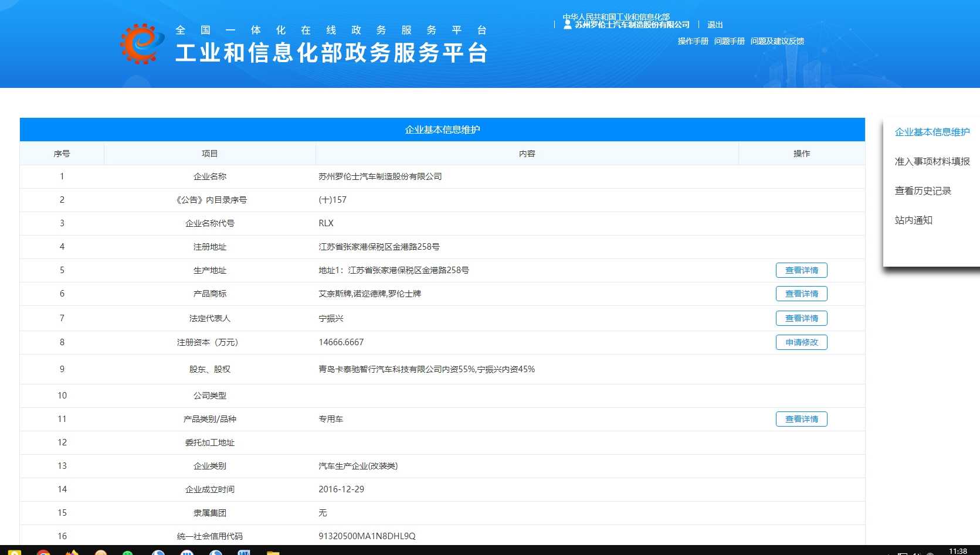
Task: Click the 隶属集团 item cell
Action: click(x=209, y=513)
